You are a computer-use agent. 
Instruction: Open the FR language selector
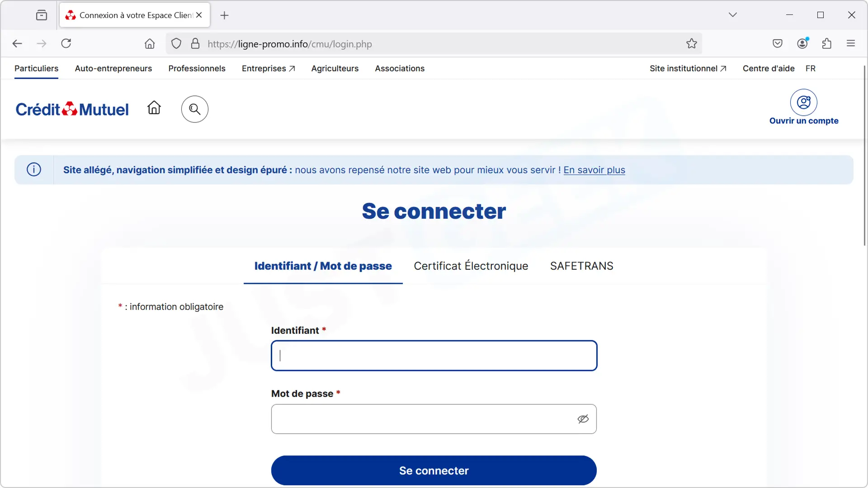(811, 69)
